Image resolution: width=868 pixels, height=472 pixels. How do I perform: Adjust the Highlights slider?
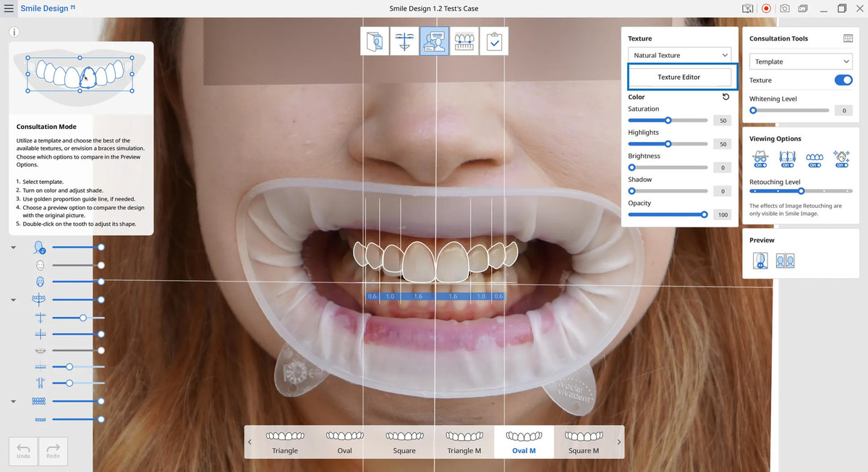[x=668, y=144]
